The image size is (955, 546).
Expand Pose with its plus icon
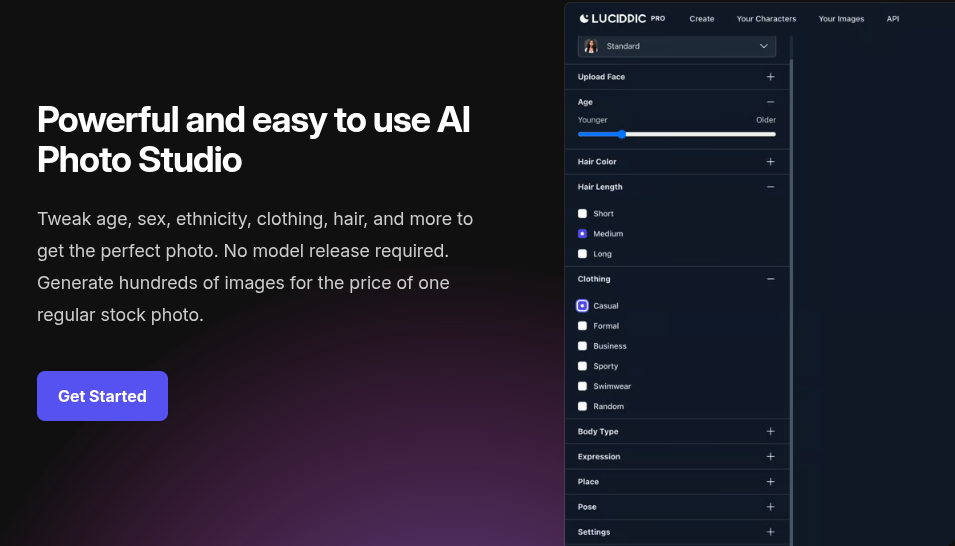pyautogui.click(x=770, y=506)
